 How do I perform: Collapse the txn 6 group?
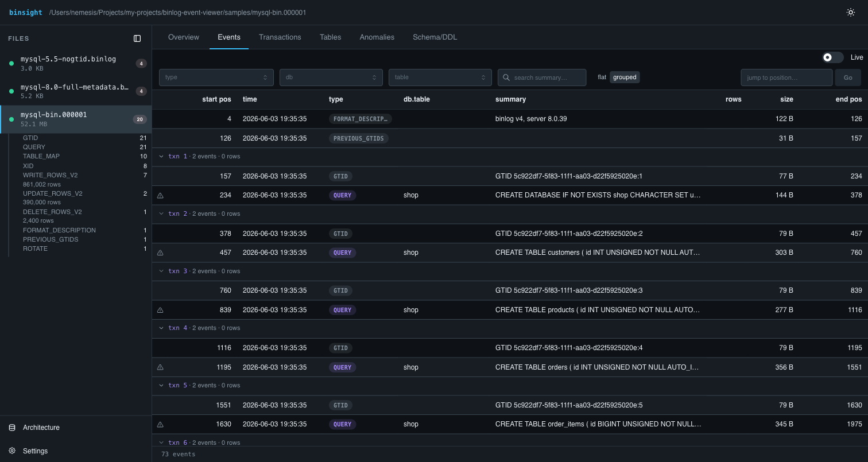tap(161, 442)
